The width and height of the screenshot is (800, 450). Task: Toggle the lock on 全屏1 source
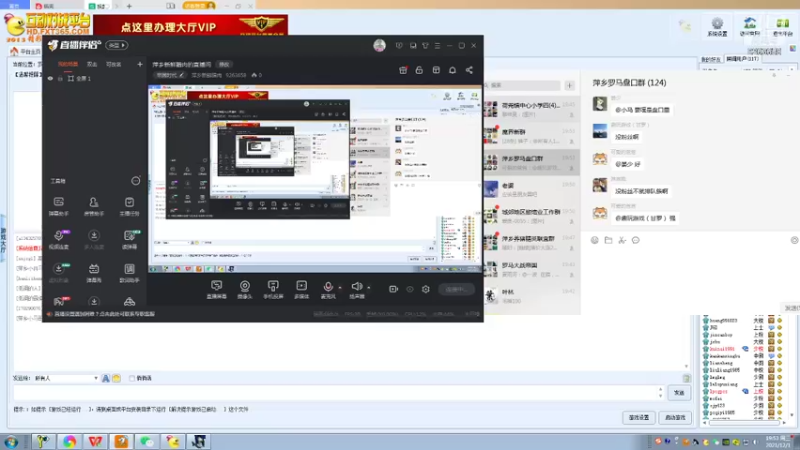(60, 79)
